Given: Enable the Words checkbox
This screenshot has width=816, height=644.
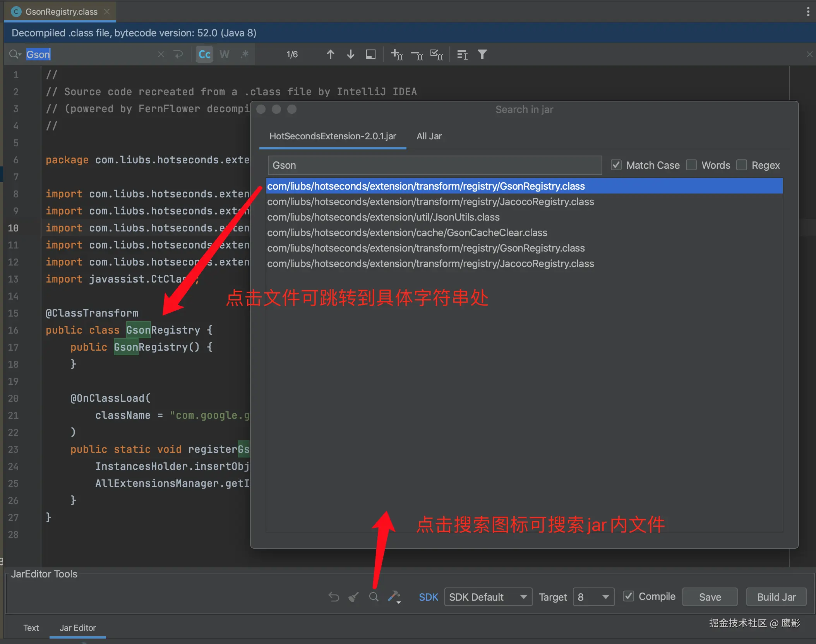Looking at the screenshot, I should pos(691,165).
